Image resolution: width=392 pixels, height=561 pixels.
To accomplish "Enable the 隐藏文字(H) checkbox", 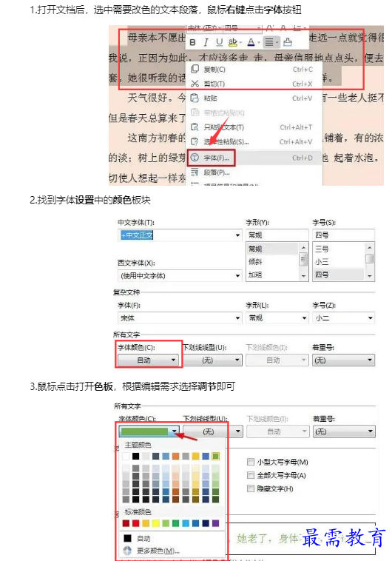I will [x=251, y=488].
